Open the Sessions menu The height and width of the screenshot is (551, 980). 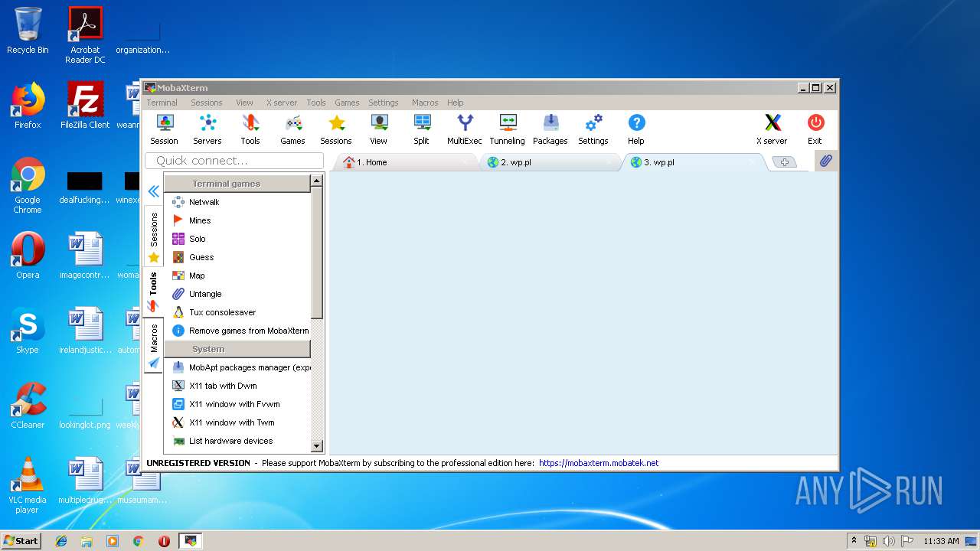207,103
